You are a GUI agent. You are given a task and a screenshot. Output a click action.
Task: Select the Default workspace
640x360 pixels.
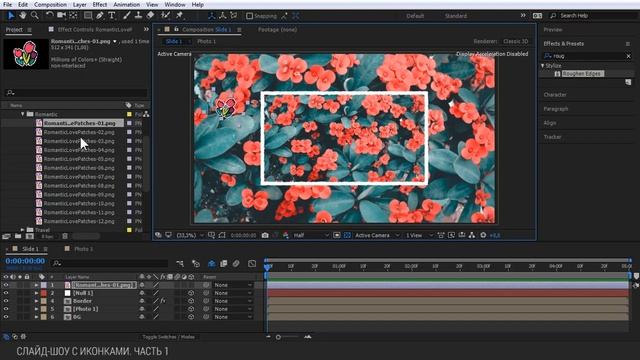point(415,16)
